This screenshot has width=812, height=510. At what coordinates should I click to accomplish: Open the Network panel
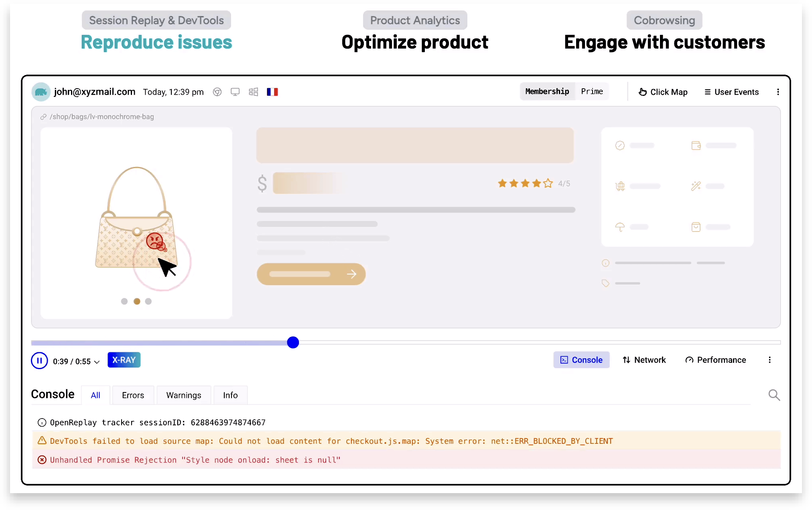coord(644,360)
